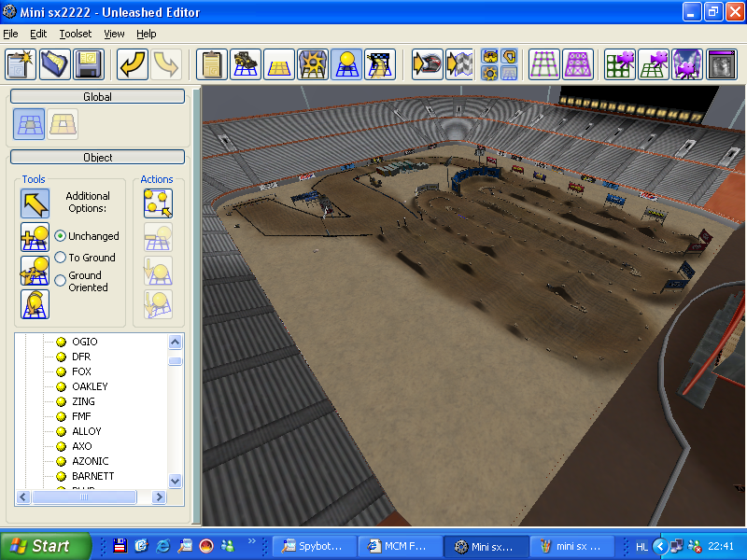Collapse the Object panel header
747x560 pixels.
point(98,158)
